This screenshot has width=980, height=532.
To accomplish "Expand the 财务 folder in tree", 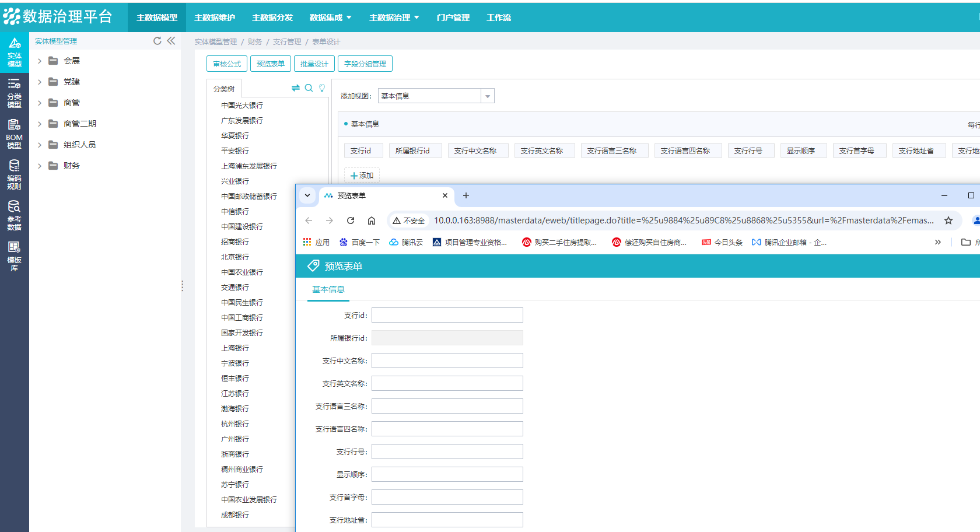I will [40, 166].
